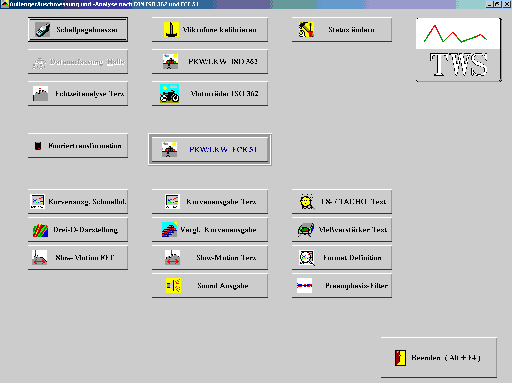Launch Slow-Motion Terz

[210, 258]
